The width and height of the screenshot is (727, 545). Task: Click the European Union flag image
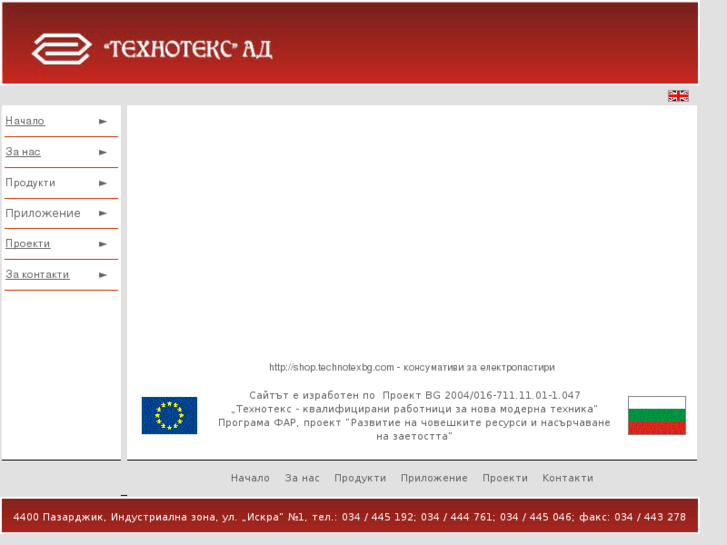[x=169, y=415]
